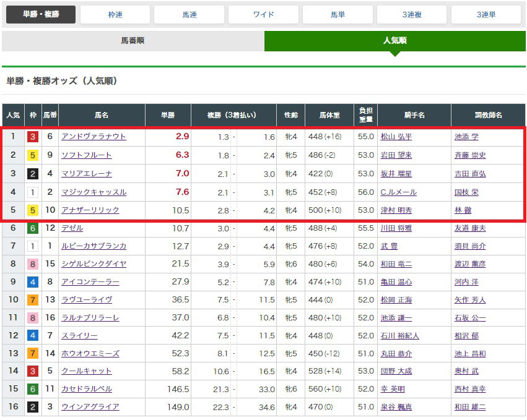Click the red frame 3 badge for アンドヴァラナウト
The height and width of the screenshot is (420, 527).
tap(33, 137)
